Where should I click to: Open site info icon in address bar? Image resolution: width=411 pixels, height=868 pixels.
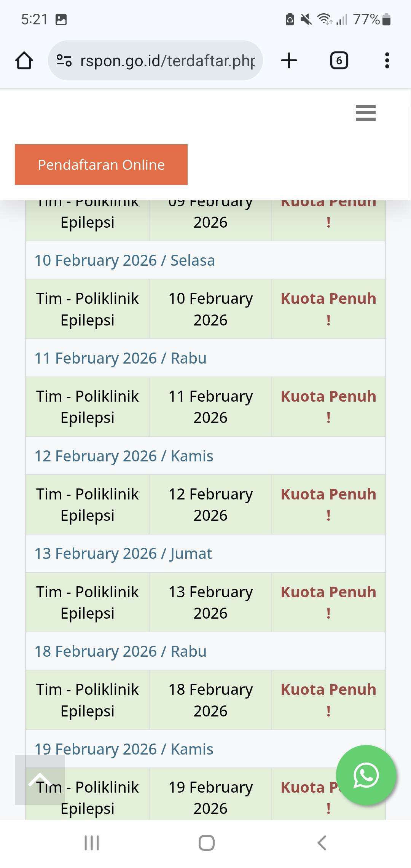click(x=64, y=61)
